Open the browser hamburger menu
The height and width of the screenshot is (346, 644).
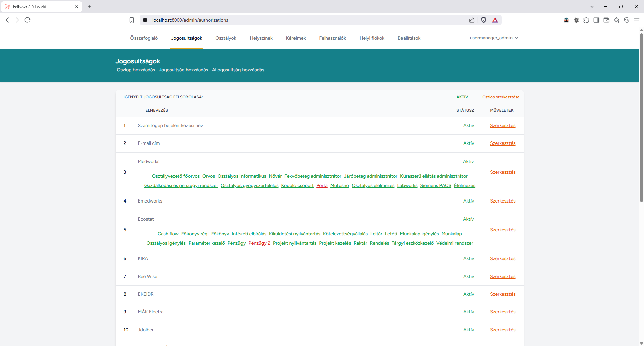(x=637, y=20)
